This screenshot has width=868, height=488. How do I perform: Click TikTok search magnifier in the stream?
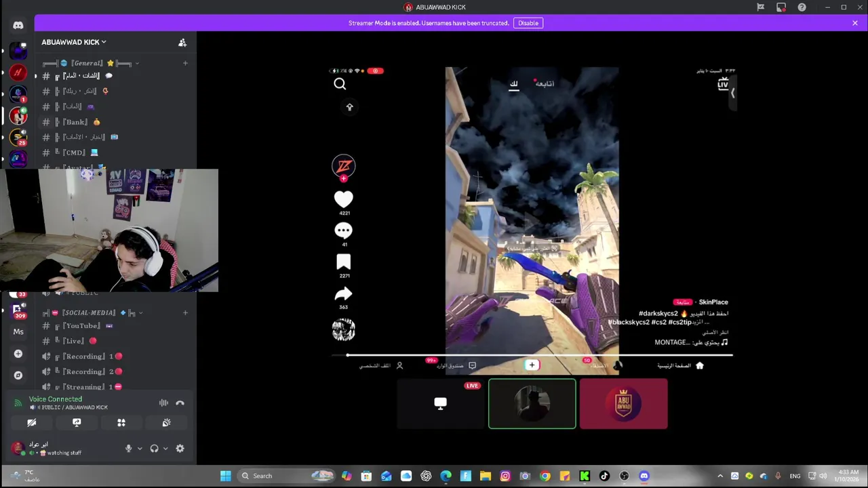point(340,84)
